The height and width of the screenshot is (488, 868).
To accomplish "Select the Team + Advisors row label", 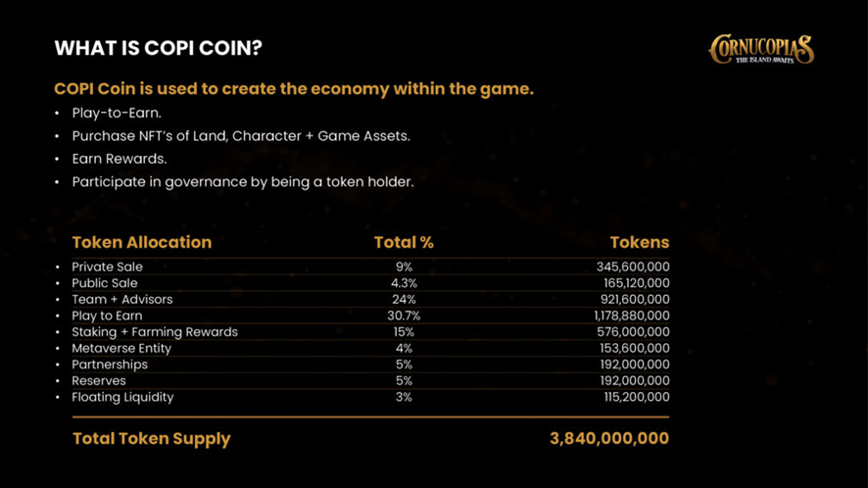I will tap(121, 300).
